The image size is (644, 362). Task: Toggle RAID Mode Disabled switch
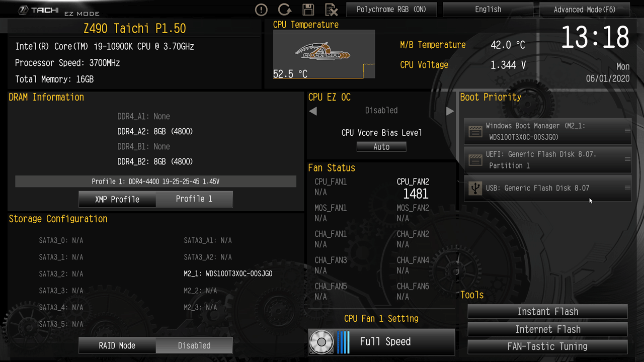(x=194, y=345)
